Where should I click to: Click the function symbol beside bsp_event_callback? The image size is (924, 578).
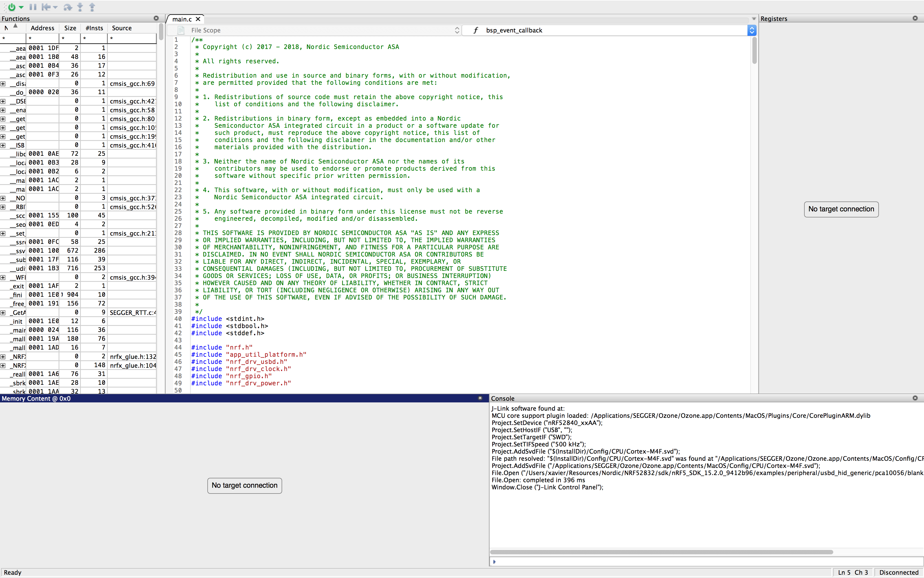(476, 30)
